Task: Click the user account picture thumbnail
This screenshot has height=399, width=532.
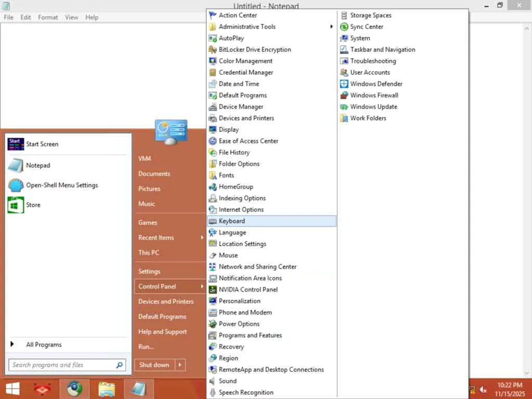Action: [x=171, y=132]
